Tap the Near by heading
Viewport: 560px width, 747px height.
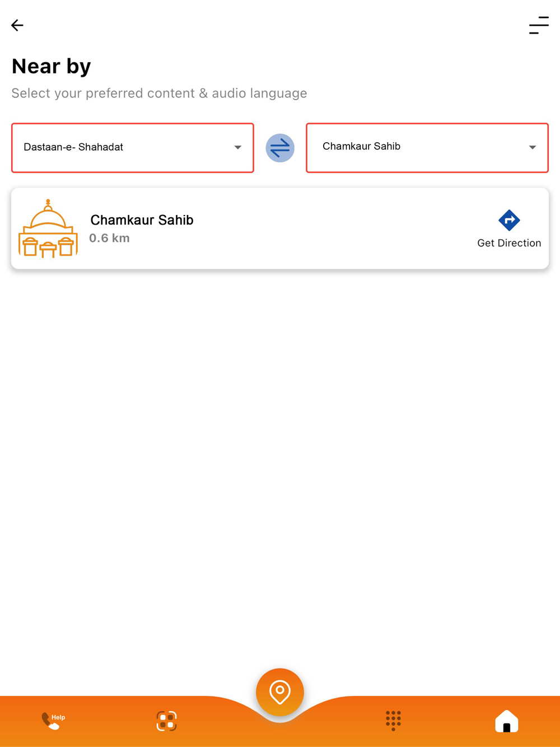[x=51, y=66]
